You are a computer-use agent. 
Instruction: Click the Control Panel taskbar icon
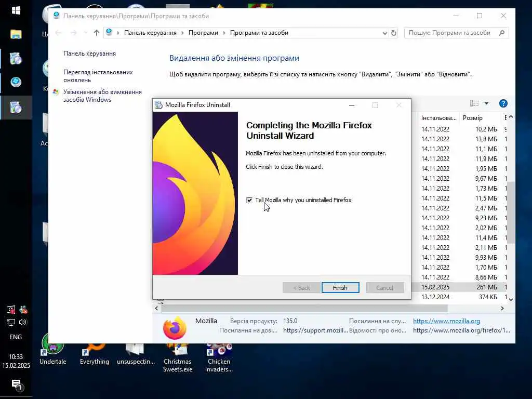(16, 82)
